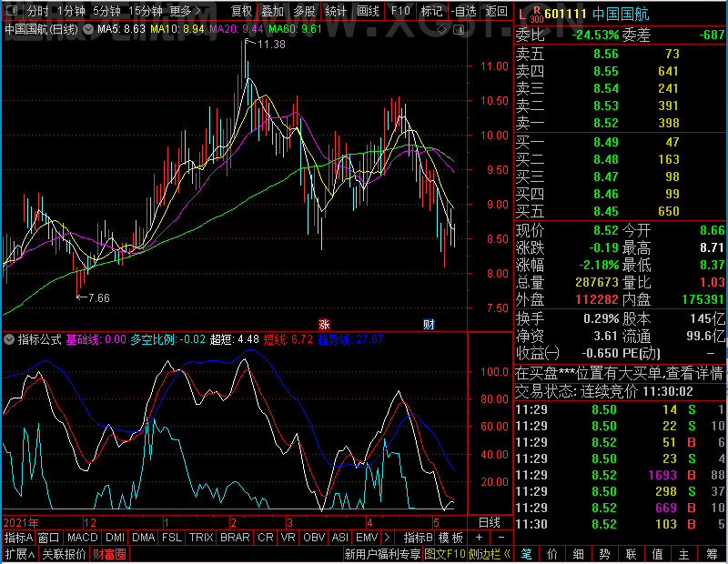Viewport: 728px width, 564px height.
Task: Select the 1分钟 period
Action: click(71, 11)
